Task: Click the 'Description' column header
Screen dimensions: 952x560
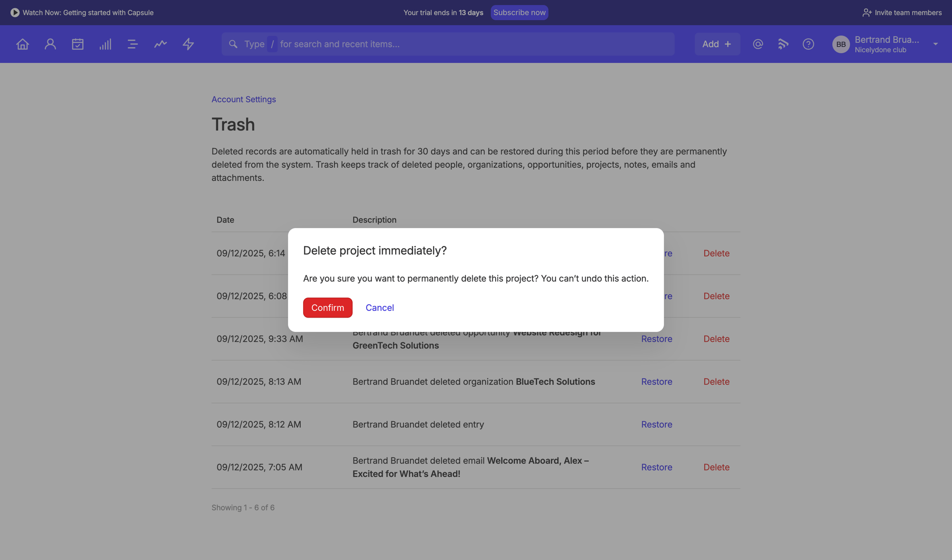Action: pos(374,220)
